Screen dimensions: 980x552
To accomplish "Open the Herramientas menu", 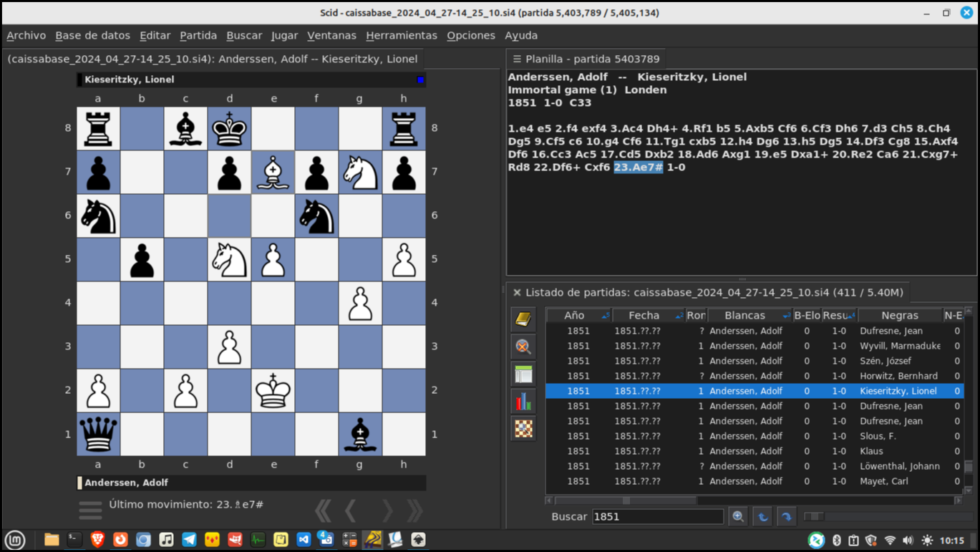I will click(x=402, y=35).
